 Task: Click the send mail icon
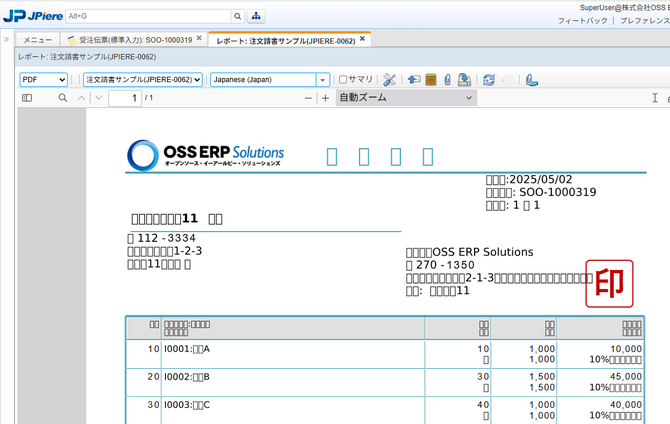pos(414,80)
